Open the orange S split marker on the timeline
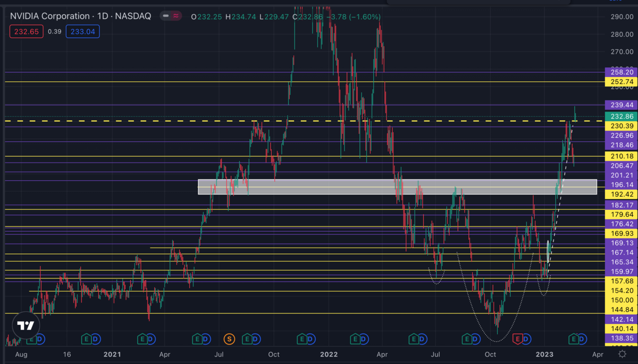The height and width of the screenshot is (364, 638). coord(229,338)
